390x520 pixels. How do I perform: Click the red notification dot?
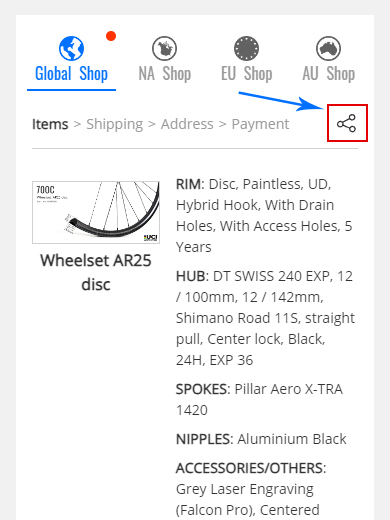click(x=111, y=36)
